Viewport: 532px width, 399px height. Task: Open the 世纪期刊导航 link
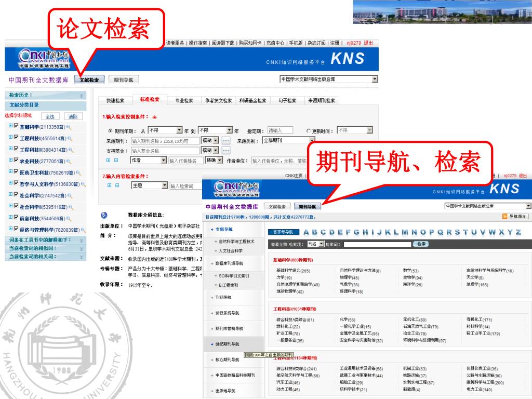(x=228, y=344)
